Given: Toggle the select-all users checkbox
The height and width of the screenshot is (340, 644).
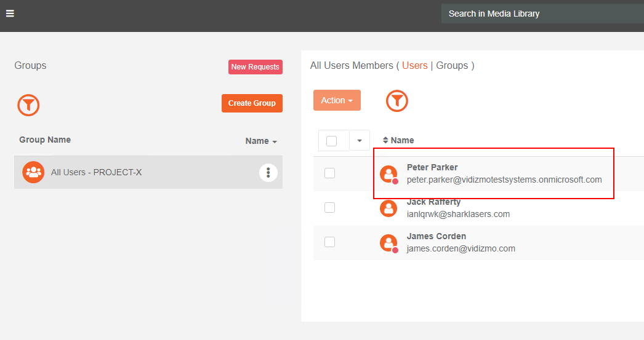Looking at the screenshot, I should [x=332, y=141].
